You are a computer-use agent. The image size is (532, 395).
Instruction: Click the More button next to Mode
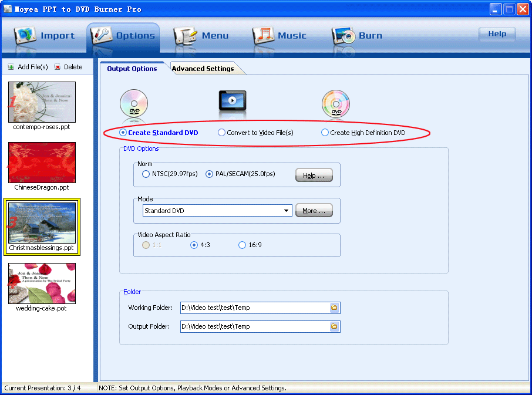click(314, 210)
